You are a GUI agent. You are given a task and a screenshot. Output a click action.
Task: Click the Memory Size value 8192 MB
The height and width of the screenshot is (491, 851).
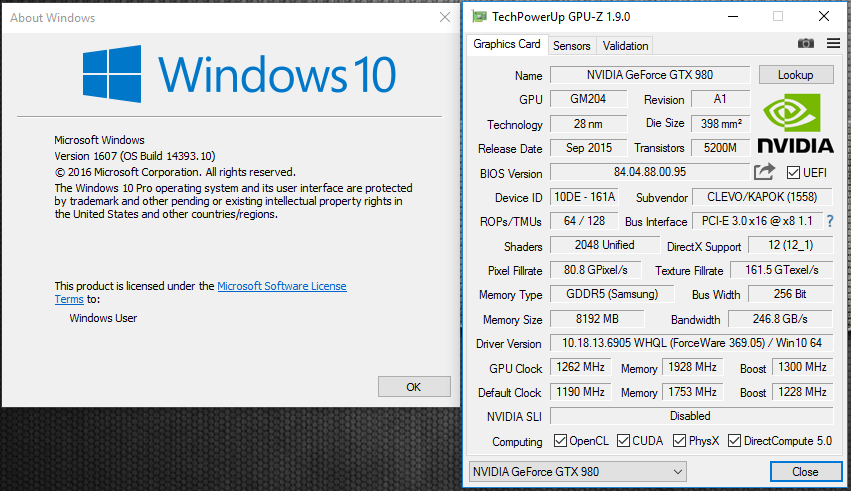click(x=597, y=319)
